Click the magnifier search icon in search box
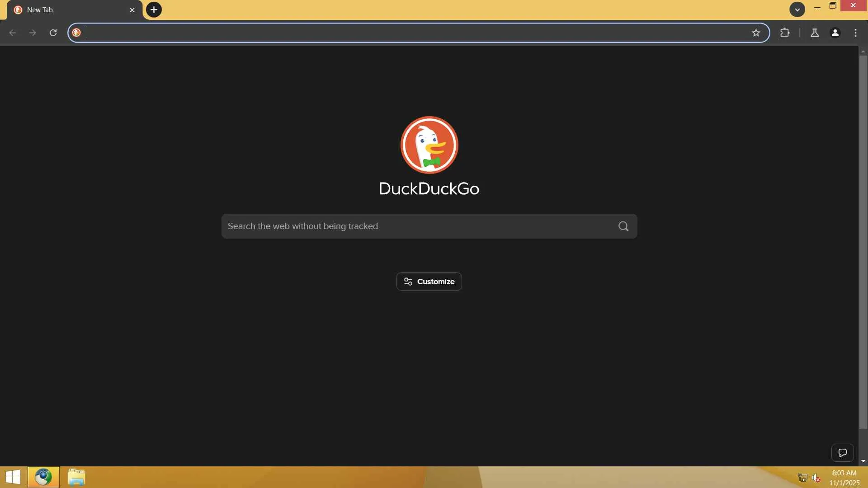Viewport: 868px width, 488px height. pos(623,226)
